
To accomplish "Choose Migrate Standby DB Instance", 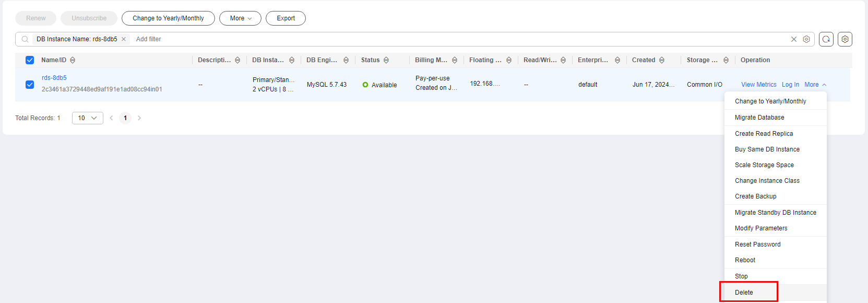I will (776, 213).
